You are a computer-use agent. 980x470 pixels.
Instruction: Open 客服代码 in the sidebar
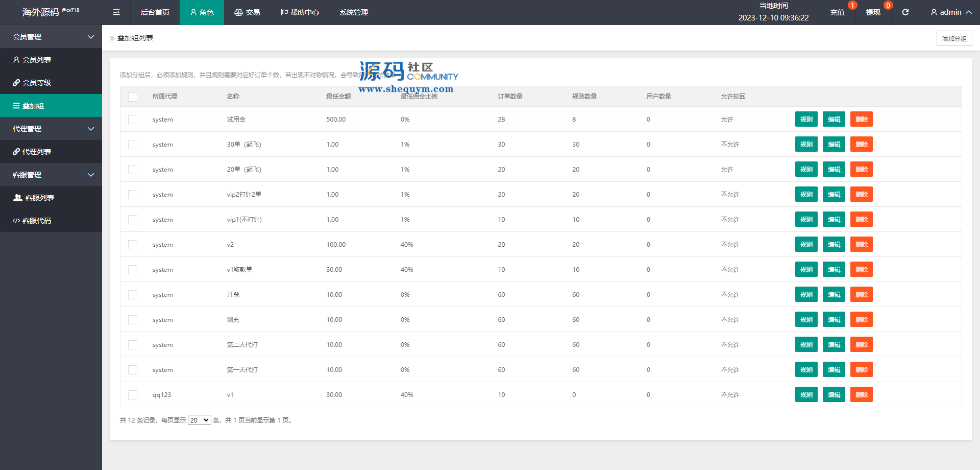click(51, 221)
